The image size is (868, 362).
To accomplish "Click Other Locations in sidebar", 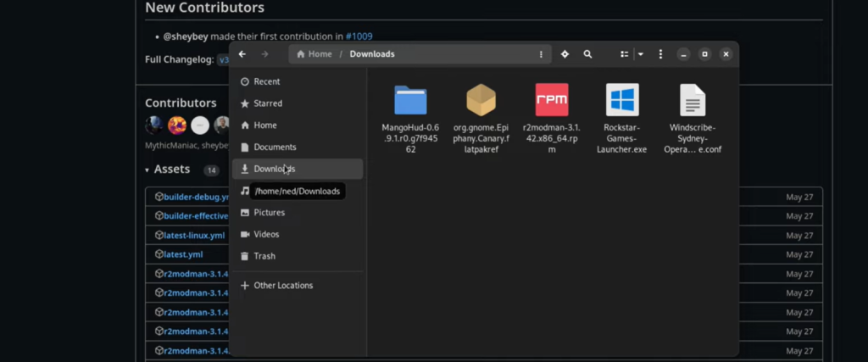I will click(298, 286).
